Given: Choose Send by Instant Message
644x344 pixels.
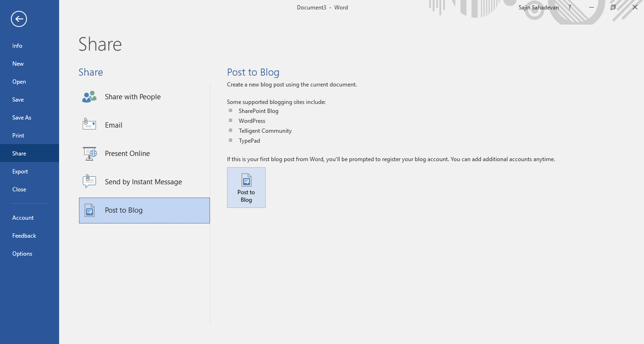Looking at the screenshot, I should 144,182.
